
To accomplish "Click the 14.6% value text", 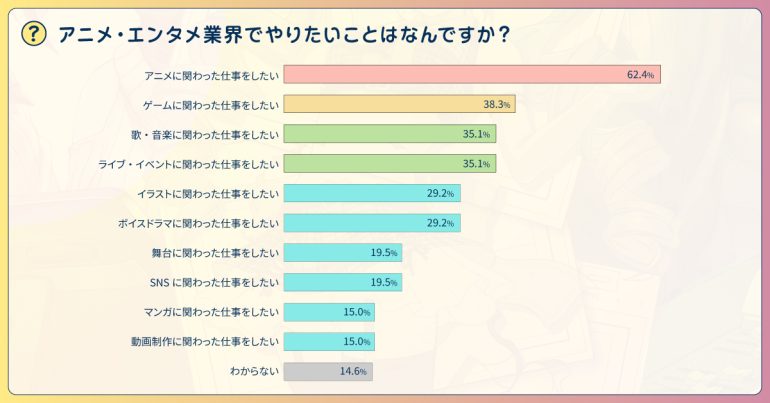I will click(x=354, y=372).
